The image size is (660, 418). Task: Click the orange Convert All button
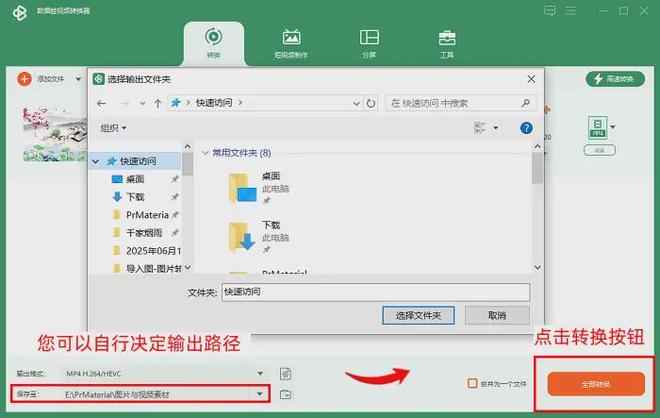(x=596, y=384)
